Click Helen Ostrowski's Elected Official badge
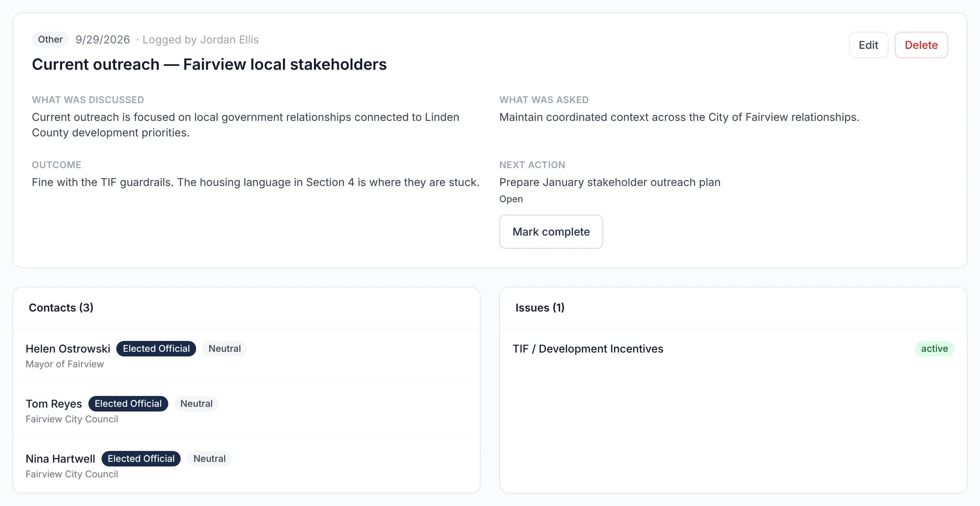Screen dimensions: 980x506 (x=156, y=348)
